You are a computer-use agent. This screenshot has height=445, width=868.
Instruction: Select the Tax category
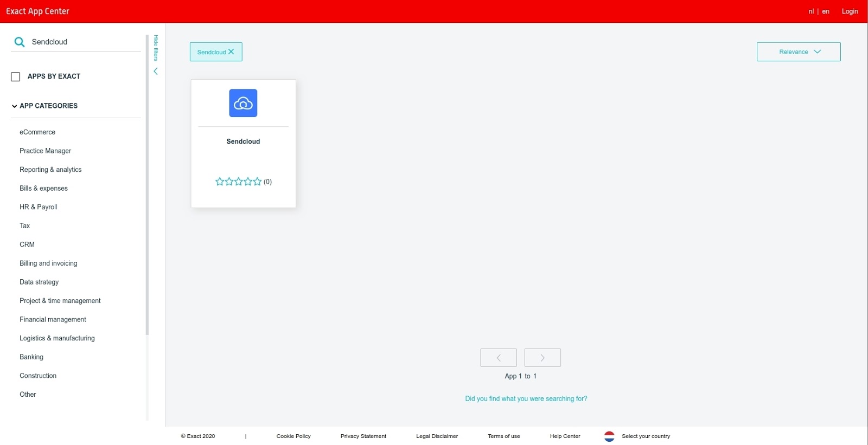25,226
